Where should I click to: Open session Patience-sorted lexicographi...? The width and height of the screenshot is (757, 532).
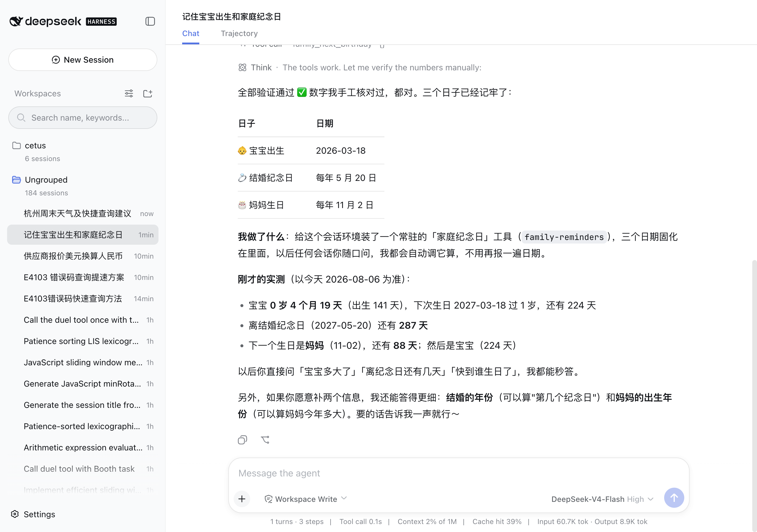(83, 426)
